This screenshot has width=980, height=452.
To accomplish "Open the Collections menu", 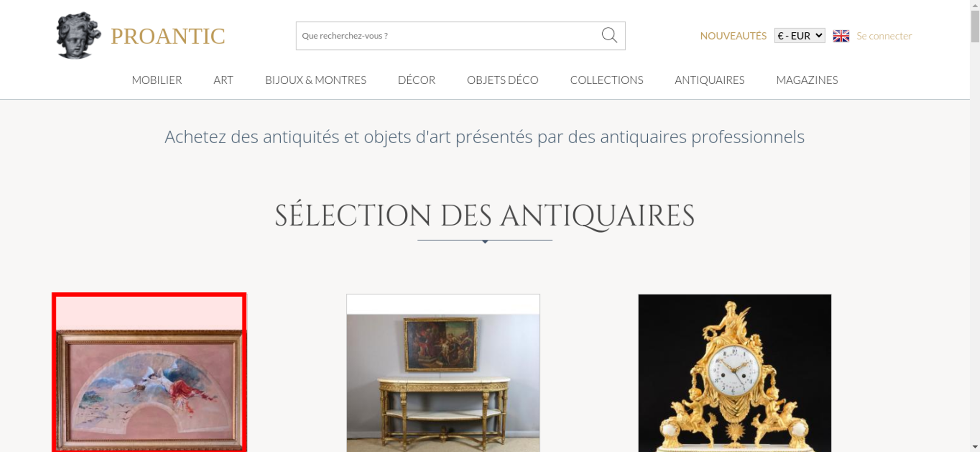I will coord(607,80).
